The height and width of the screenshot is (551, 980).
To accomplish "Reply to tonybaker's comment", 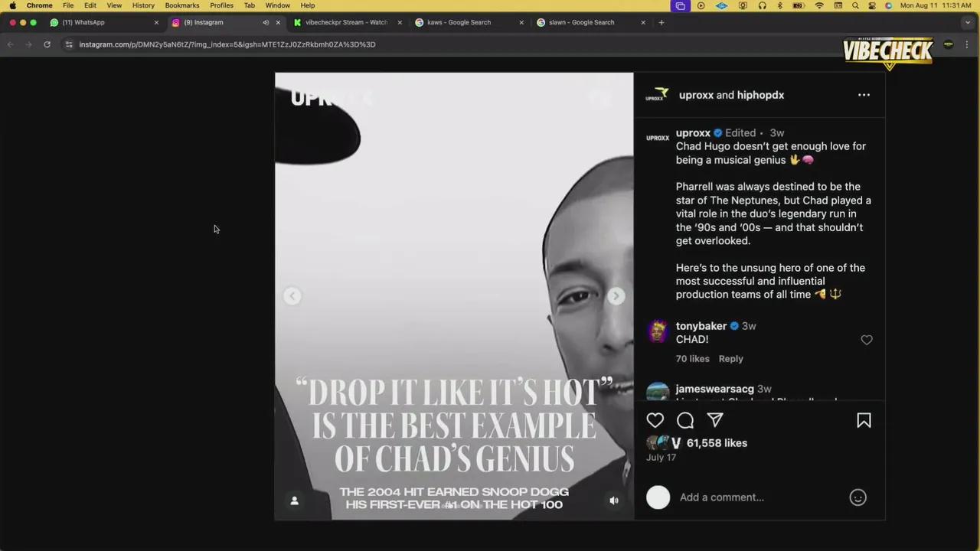I will [730, 358].
